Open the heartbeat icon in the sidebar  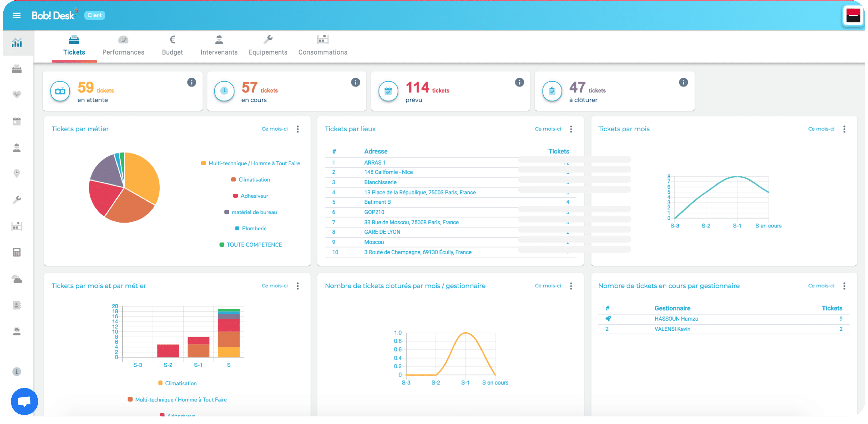17,94
